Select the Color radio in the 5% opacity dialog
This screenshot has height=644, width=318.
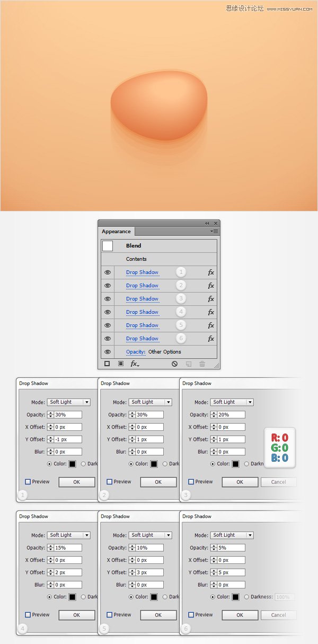tap(213, 597)
